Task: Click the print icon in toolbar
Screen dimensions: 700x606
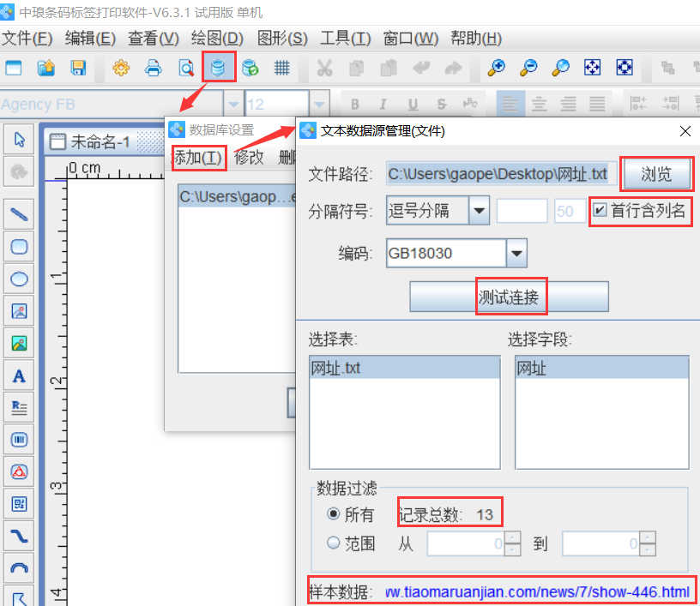Action: 153,68
